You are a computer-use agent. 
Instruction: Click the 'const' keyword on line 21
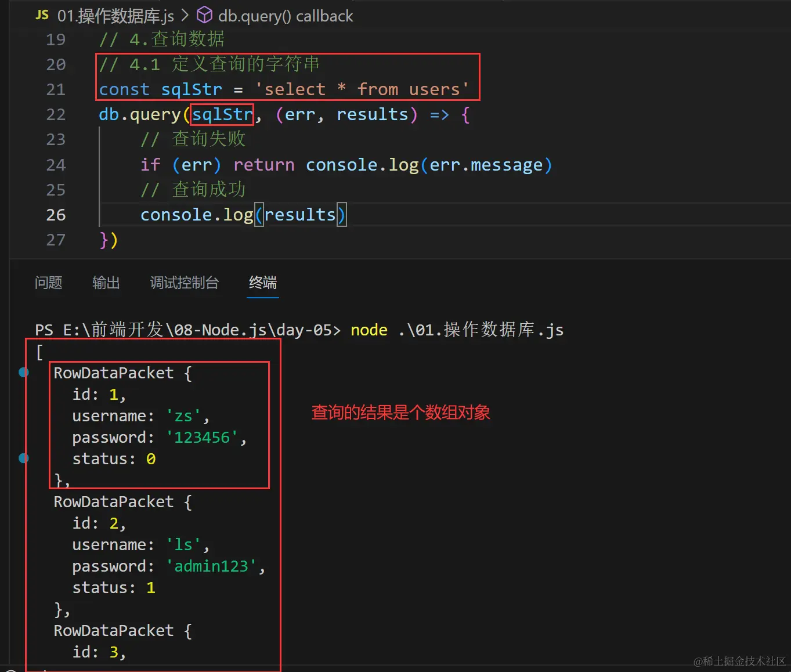point(124,89)
